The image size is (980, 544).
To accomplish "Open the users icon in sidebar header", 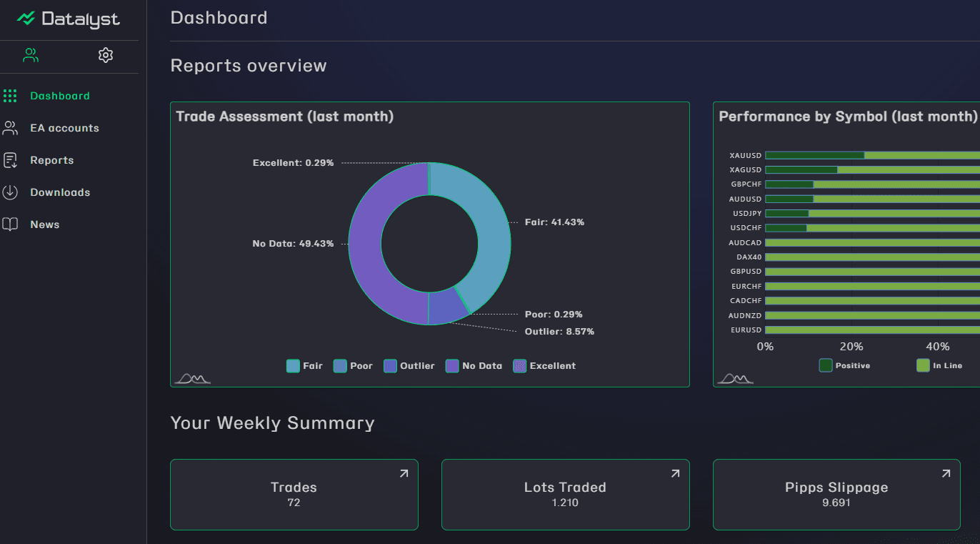I will 31,55.
